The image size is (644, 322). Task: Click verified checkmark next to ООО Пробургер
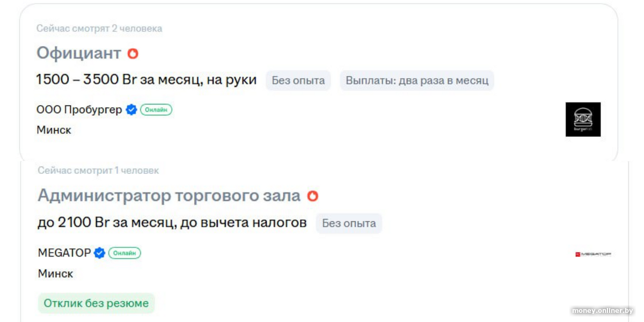[x=131, y=110]
